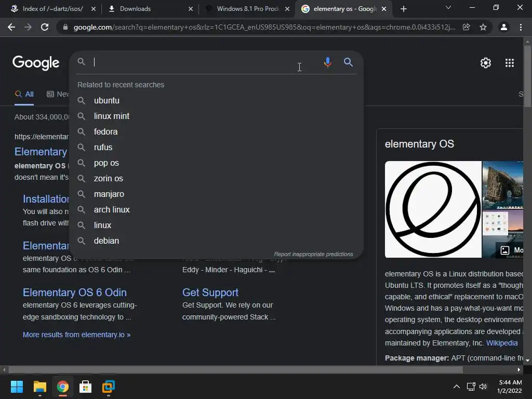Viewport: 532px width, 399px height.
Task: Open the clock and date flyout
Action: [509, 387]
